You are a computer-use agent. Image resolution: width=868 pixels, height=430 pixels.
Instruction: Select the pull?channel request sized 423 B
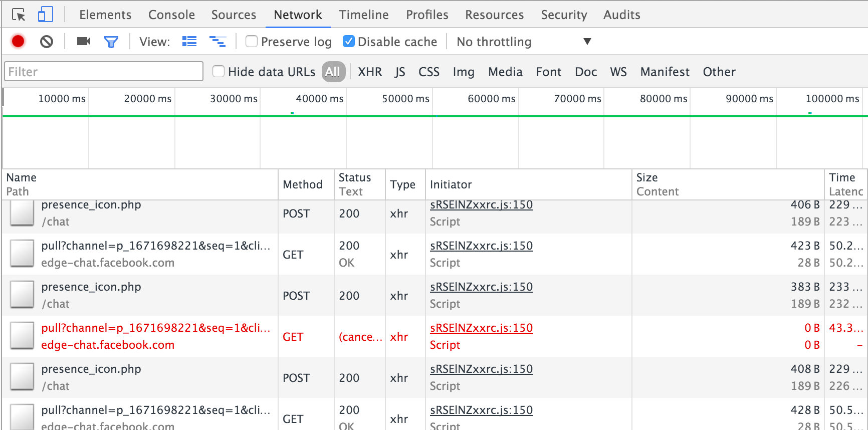pos(435,254)
